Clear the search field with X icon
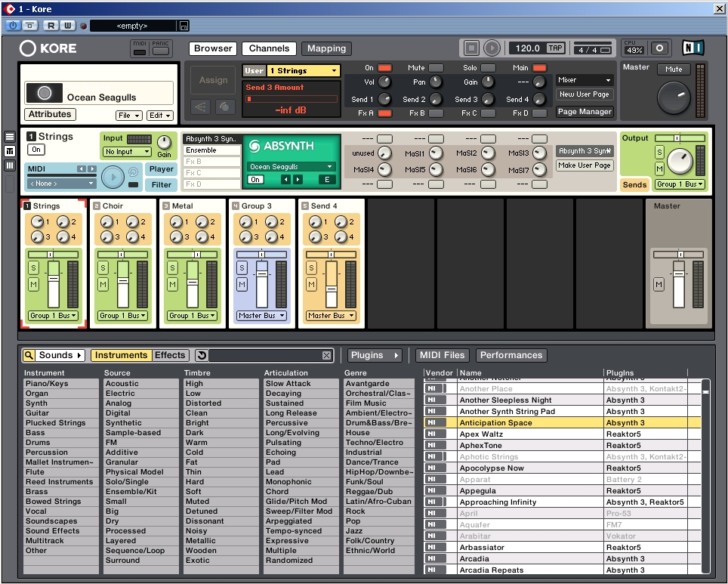The image size is (728, 584). (x=326, y=355)
